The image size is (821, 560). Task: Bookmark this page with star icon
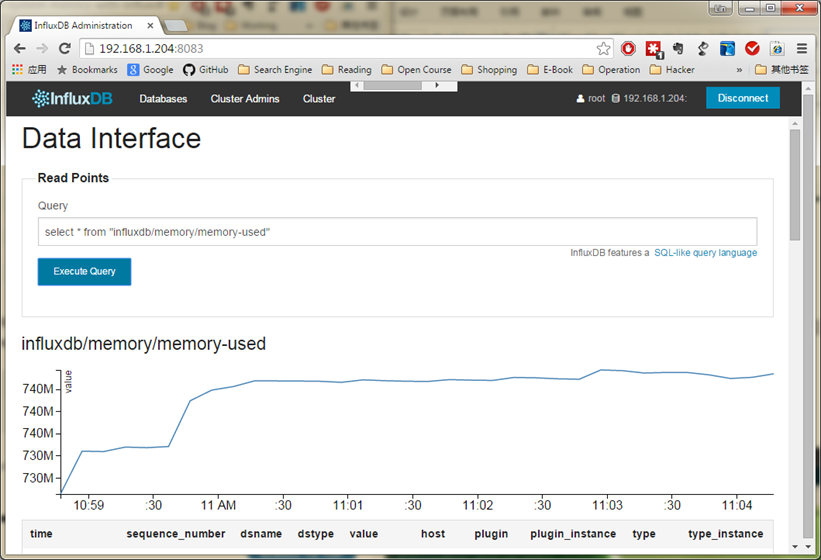[x=603, y=48]
